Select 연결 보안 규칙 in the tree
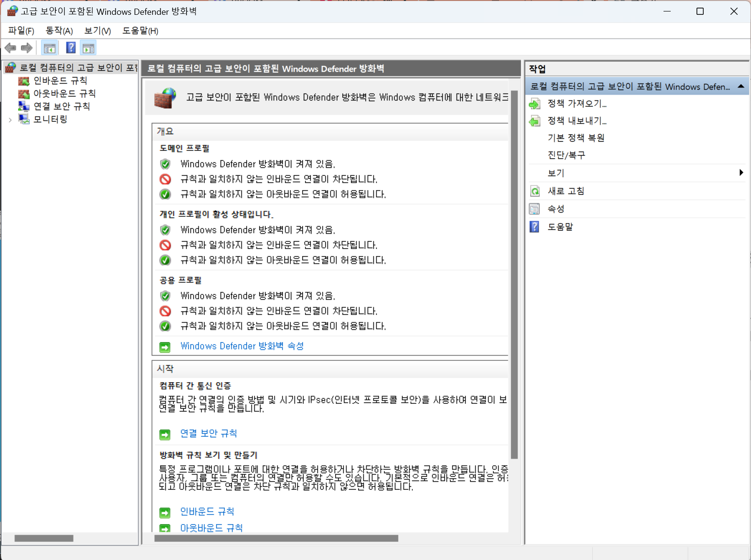 [62, 106]
